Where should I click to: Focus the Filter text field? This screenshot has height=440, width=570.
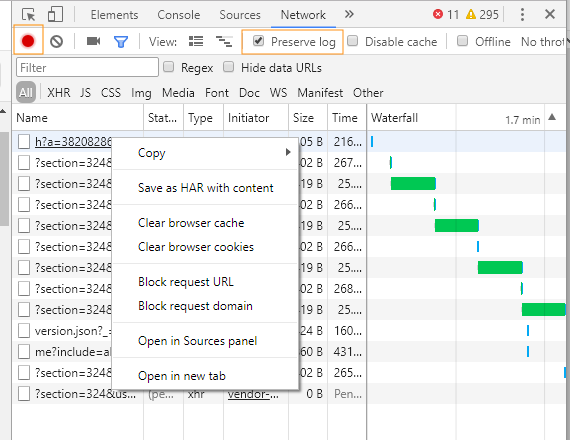87,67
